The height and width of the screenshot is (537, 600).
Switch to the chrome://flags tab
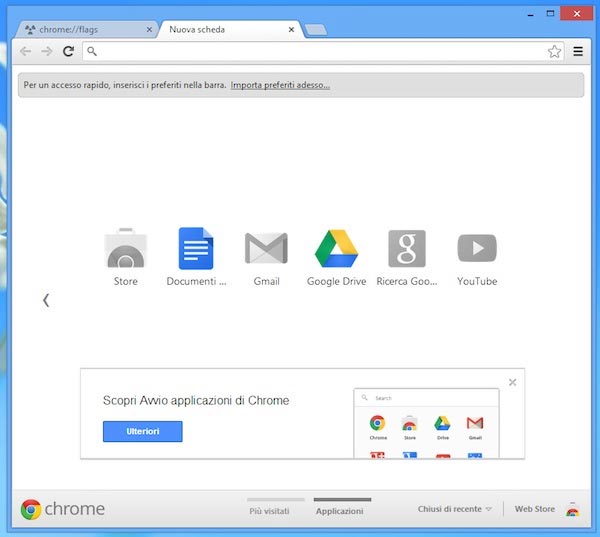tap(86, 29)
